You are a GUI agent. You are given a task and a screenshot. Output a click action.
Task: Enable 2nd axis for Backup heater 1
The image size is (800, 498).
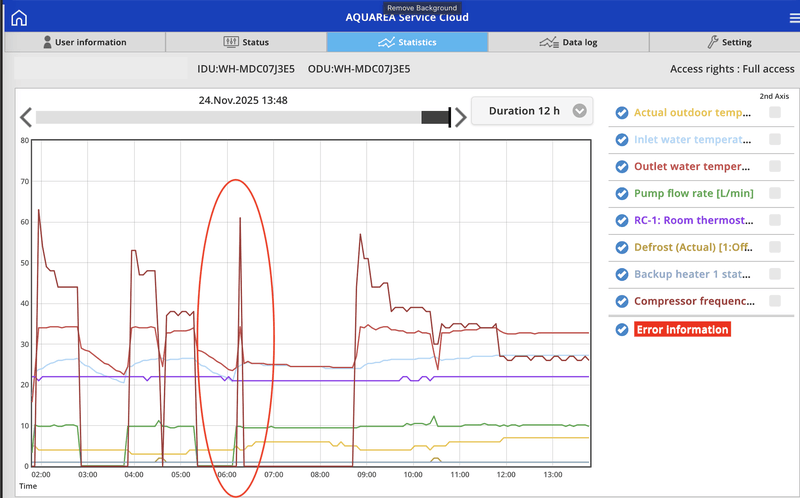coord(774,274)
